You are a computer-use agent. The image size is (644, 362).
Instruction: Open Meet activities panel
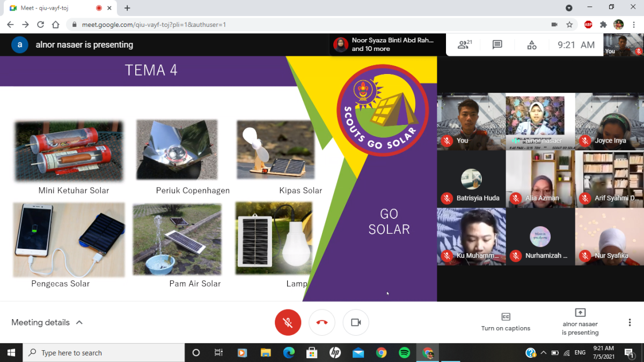pos(531,45)
